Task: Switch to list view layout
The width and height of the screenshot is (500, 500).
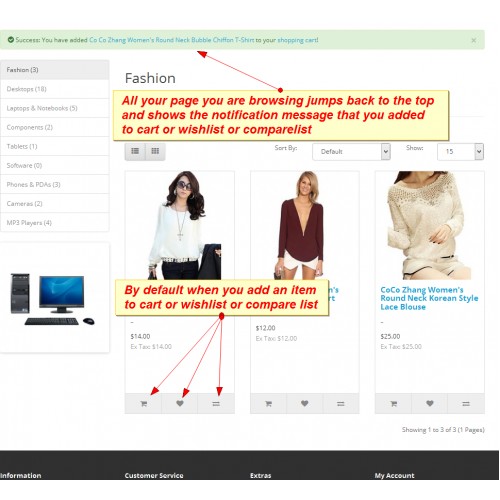Action: click(135, 151)
